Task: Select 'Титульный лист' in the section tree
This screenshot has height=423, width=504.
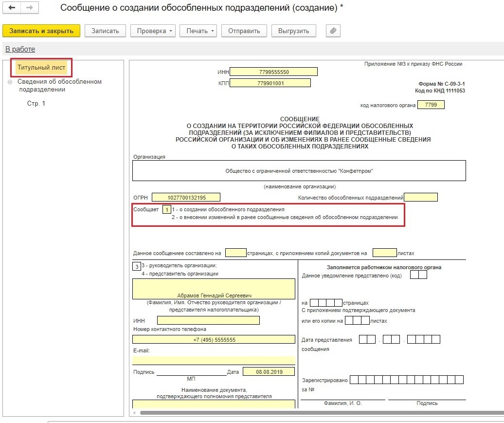Action: [x=41, y=67]
